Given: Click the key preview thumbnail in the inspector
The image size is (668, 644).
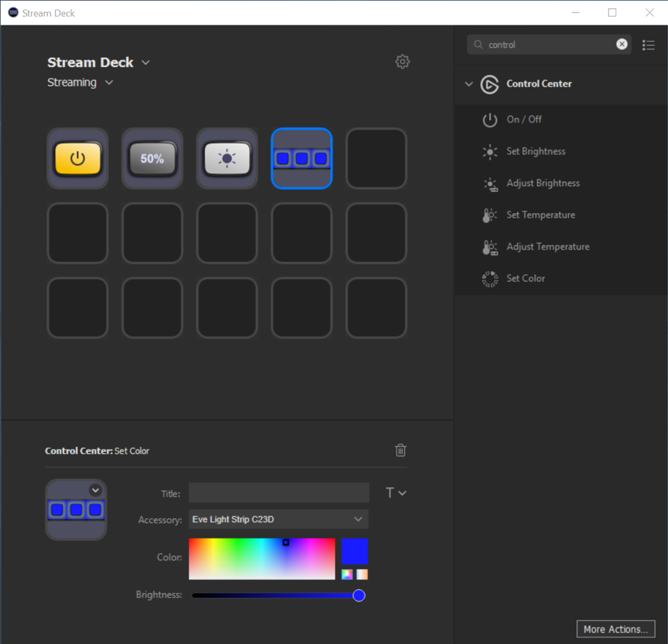Looking at the screenshot, I should 76,510.
